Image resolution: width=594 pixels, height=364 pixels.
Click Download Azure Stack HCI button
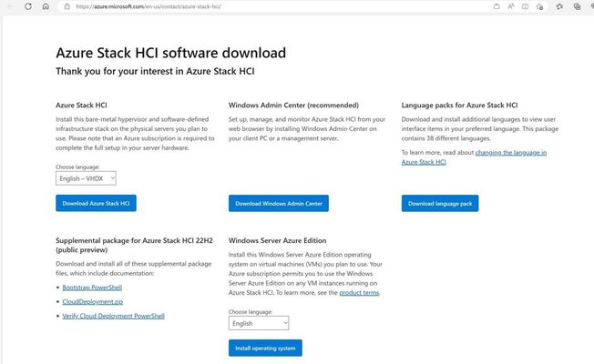point(96,203)
